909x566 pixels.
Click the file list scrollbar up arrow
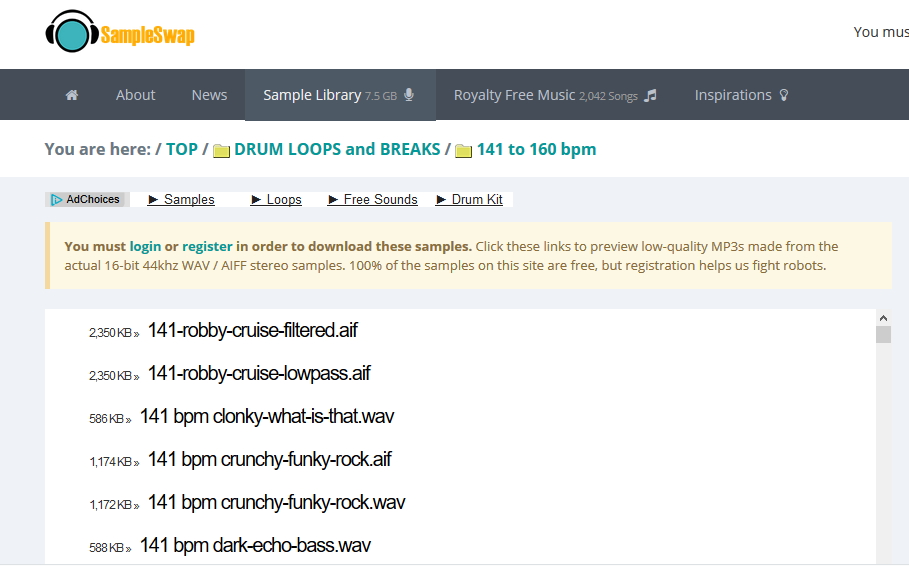point(883,317)
